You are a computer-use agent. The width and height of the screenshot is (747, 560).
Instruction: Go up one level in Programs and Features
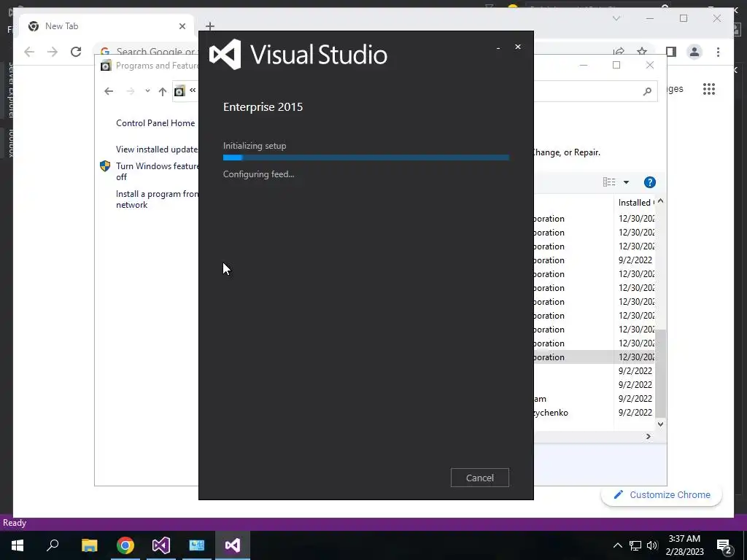point(163,91)
